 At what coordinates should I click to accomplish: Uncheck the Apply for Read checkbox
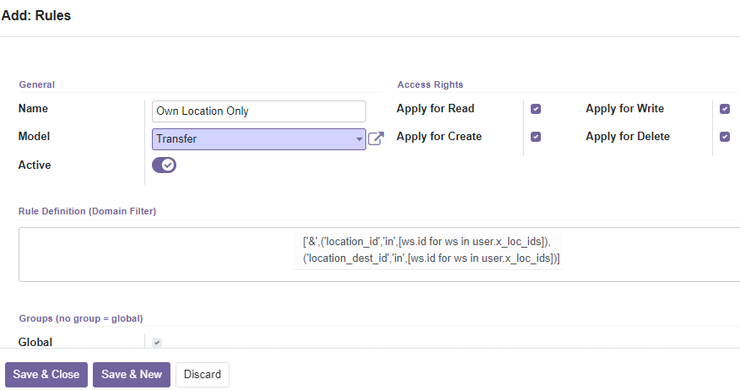[536, 109]
